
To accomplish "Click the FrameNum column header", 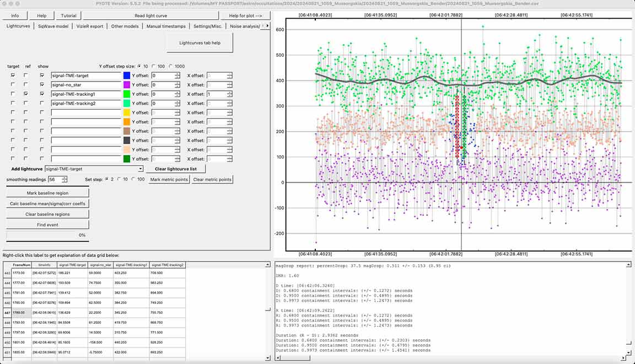I will pyautogui.click(x=21, y=265).
